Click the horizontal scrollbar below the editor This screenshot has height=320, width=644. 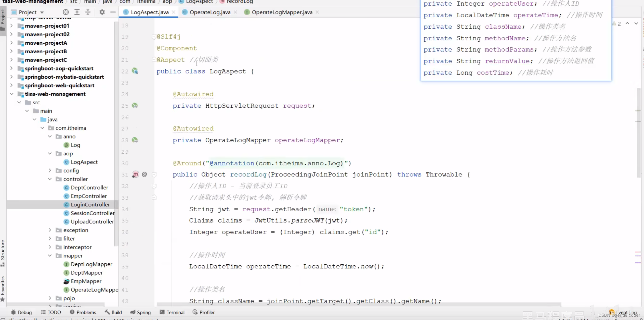[x=358, y=305]
